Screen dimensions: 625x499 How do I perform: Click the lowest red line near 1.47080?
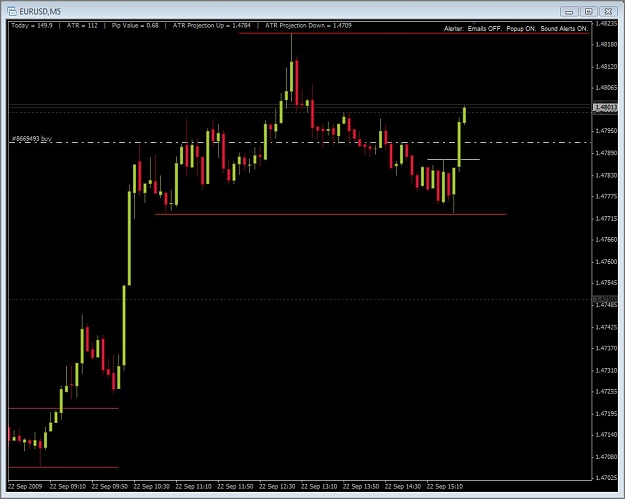pyautogui.click(x=63, y=467)
